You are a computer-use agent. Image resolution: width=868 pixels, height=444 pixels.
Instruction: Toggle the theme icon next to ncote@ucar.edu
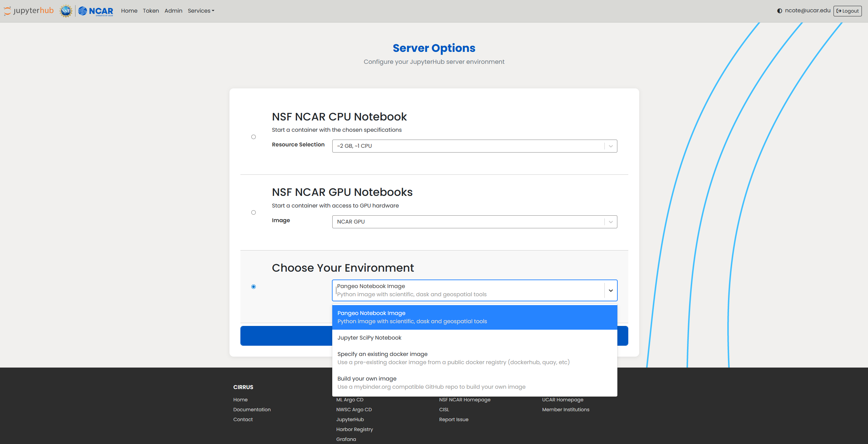point(779,11)
